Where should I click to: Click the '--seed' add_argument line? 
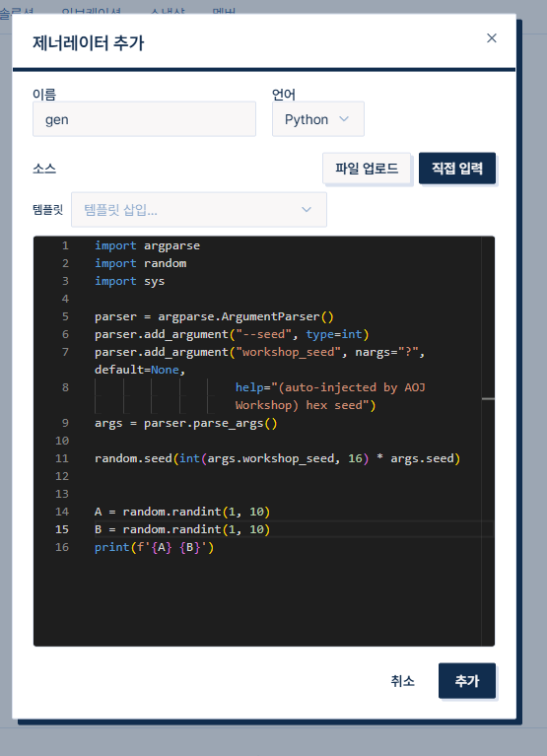tap(232, 334)
